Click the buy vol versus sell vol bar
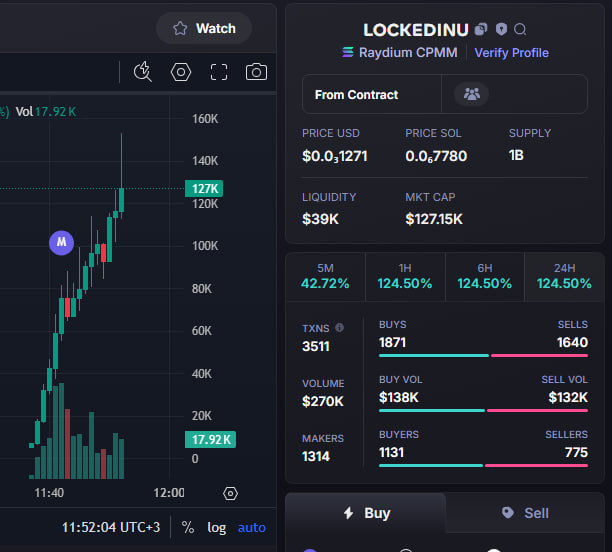This screenshot has height=552, width=612. (x=483, y=411)
